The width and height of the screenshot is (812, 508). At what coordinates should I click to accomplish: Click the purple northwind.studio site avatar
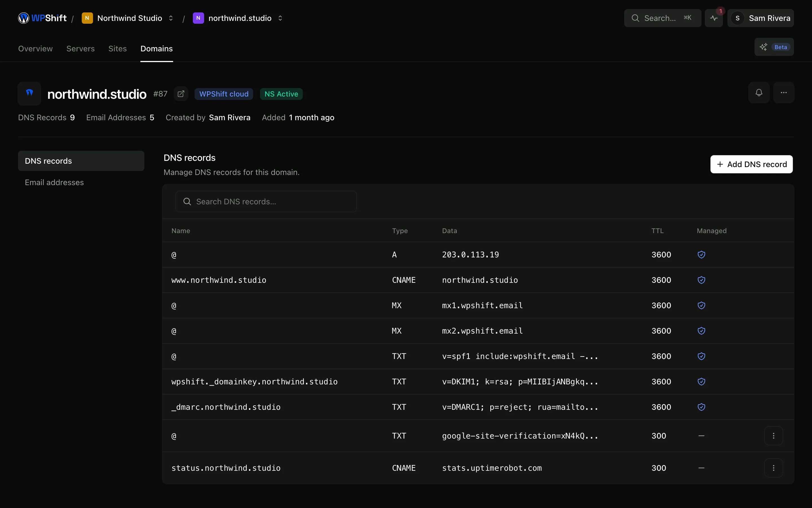tap(198, 18)
